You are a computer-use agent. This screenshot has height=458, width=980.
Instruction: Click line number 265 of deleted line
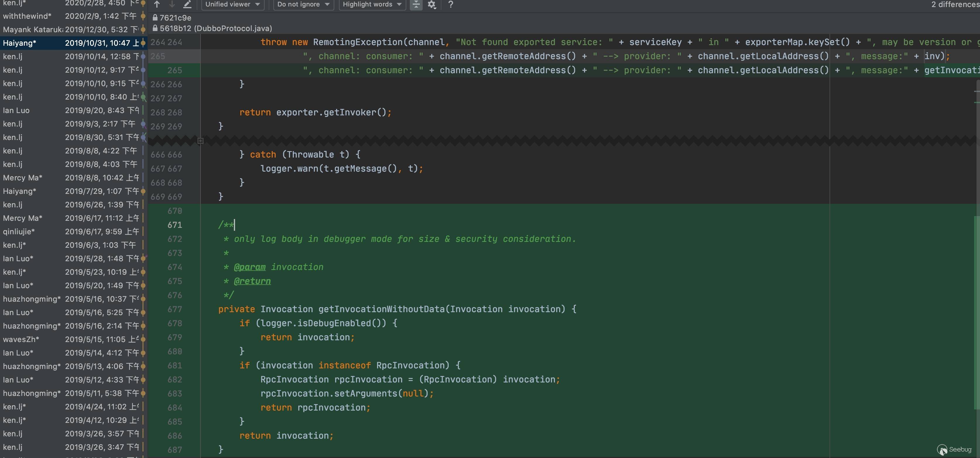pyautogui.click(x=158, y=56)
